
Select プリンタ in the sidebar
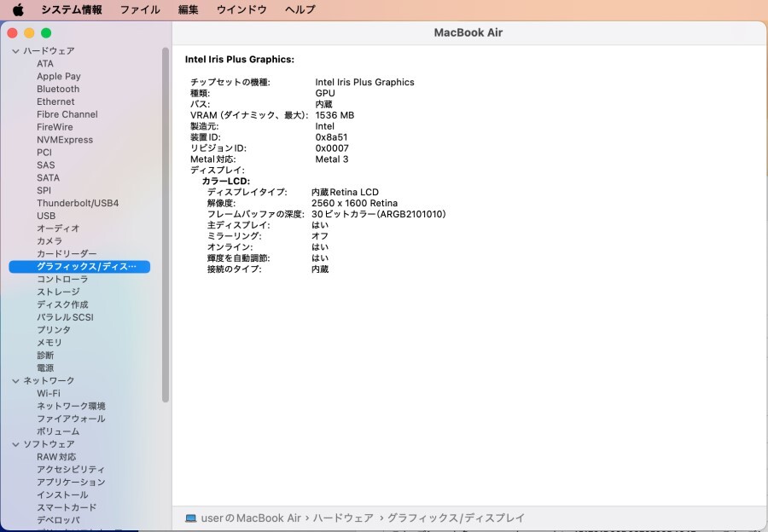[54, 330]
